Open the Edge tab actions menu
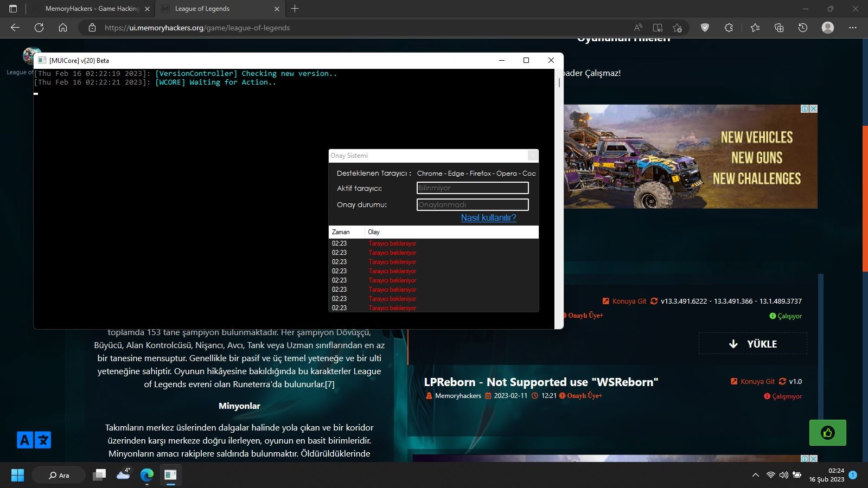 [x=13, y=9]
